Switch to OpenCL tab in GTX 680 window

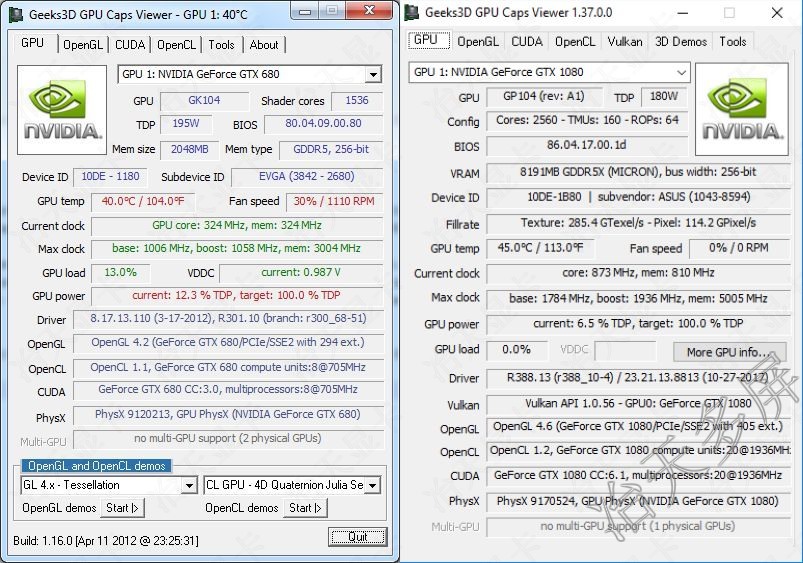point(176,45)
